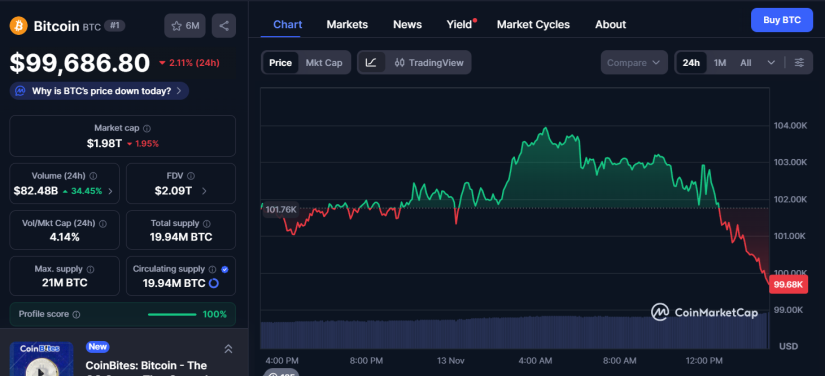The width and height of the screenshot is (825, 376).
Task: Click the 21M BTC max supply value
Action: 64,283
